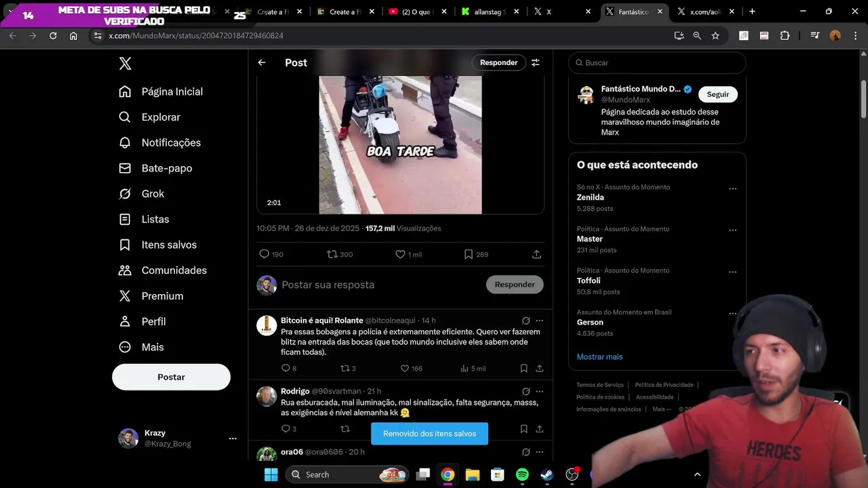Follow Fantástico Mundo with Seguir
Screen dimensions: 868x488
(x=717, y=94)
